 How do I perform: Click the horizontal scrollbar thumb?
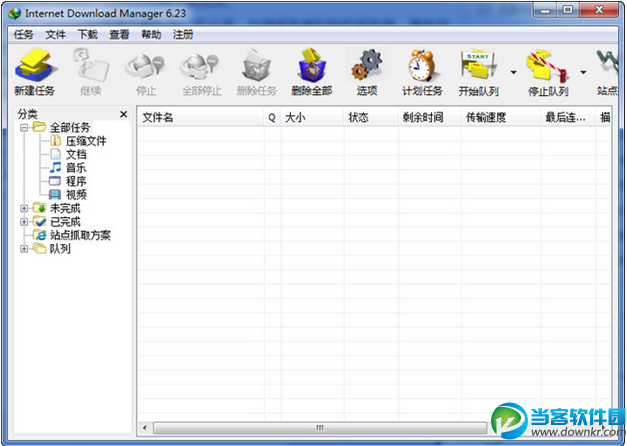(x=320, y=428)
